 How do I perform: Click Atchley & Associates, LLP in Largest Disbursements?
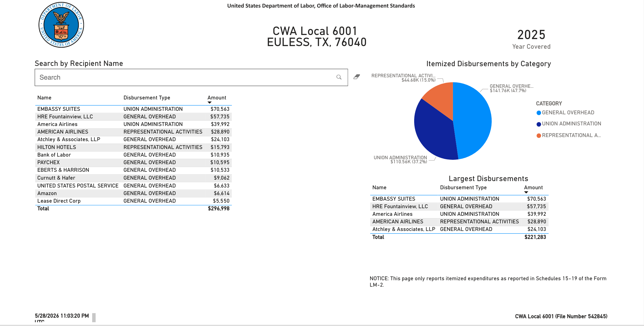click(404, 229)
